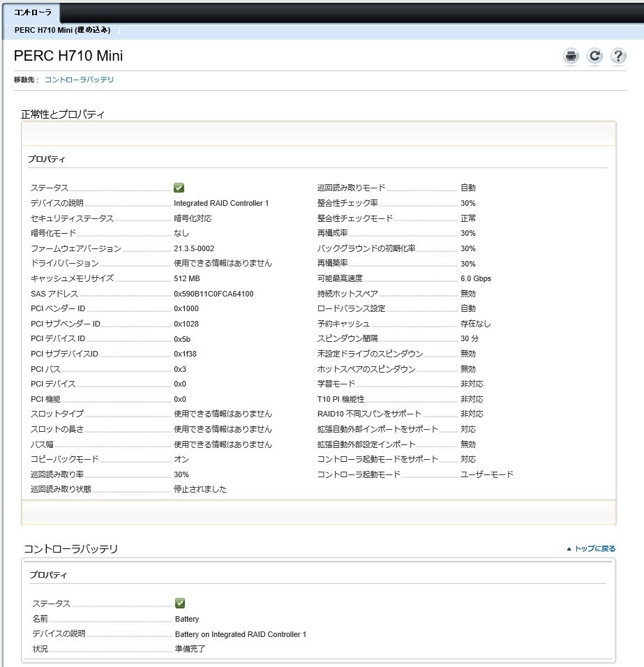Image resolution: width=644 pixels, height=667 pixels.
Task: Click the セキュリティステータス label
Action: [x=73, y=218]
